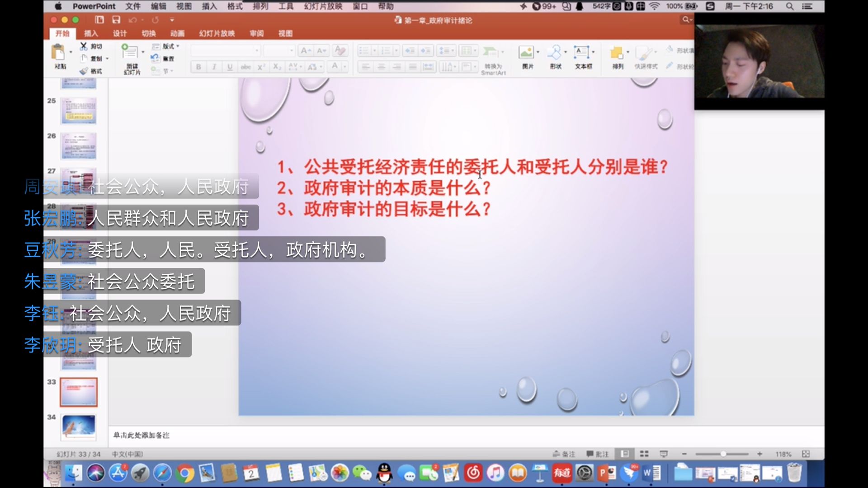The height and width of the screenshot is (488, 868).
Task: Center align text
Action: pos(382,67)
